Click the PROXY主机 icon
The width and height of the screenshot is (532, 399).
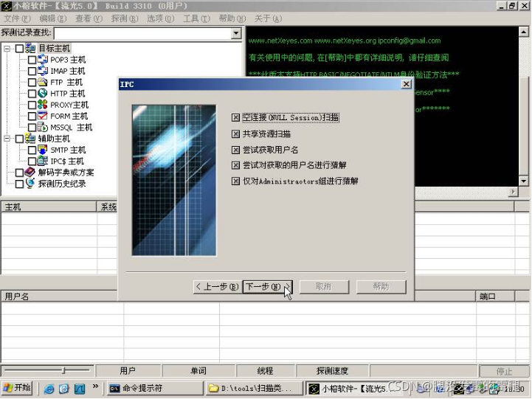42,105
